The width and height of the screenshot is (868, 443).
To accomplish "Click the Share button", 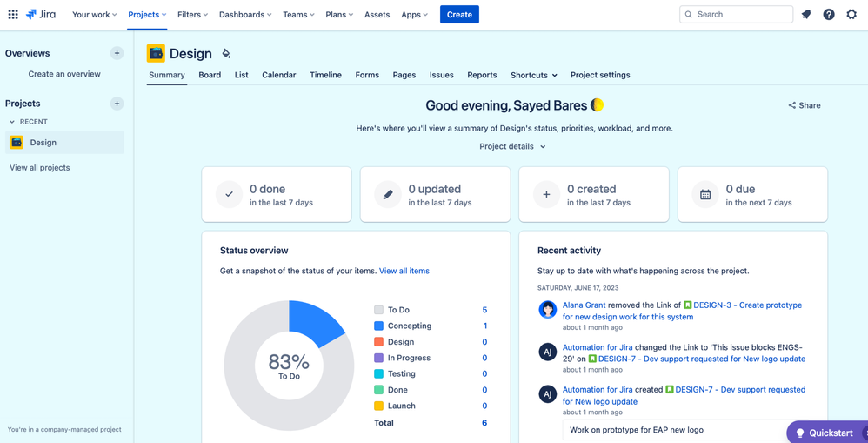I will click(805, 105).
